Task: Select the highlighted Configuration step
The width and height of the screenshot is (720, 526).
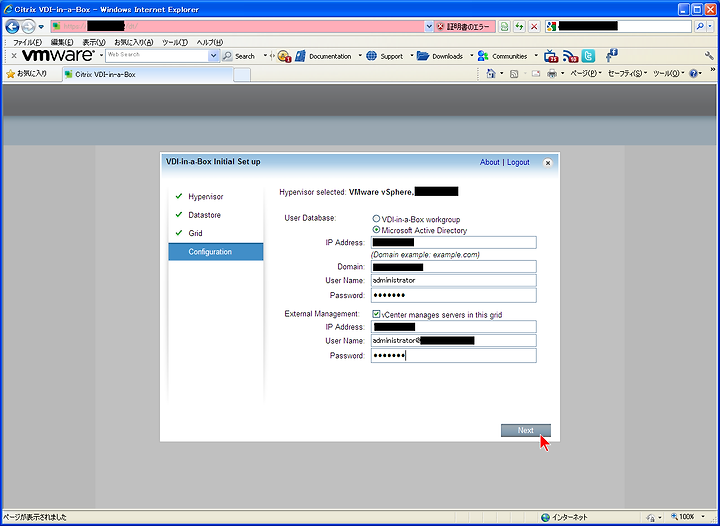Action: tap(216, 252)
